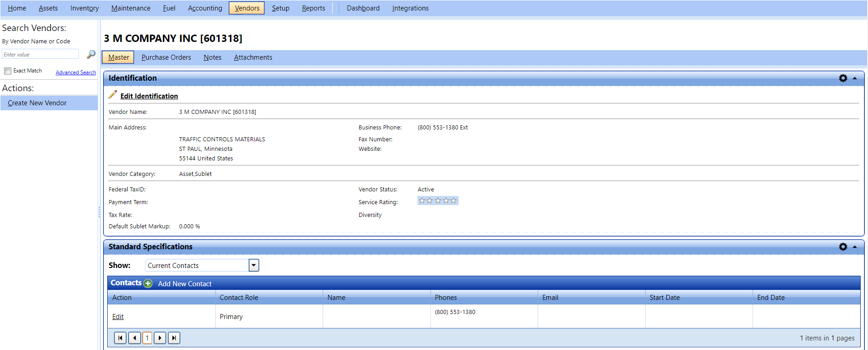
Task: Click the Edit Identification link
Action: tap(149, 96)
